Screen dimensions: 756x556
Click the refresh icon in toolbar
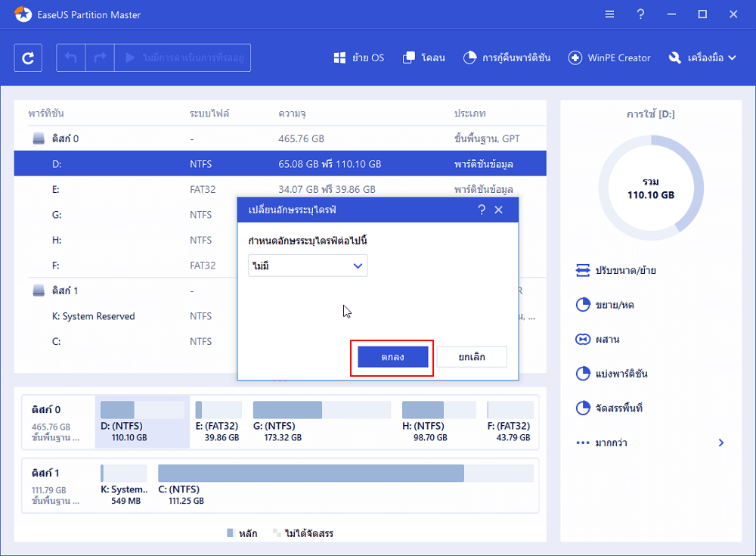tap(28, 58)
